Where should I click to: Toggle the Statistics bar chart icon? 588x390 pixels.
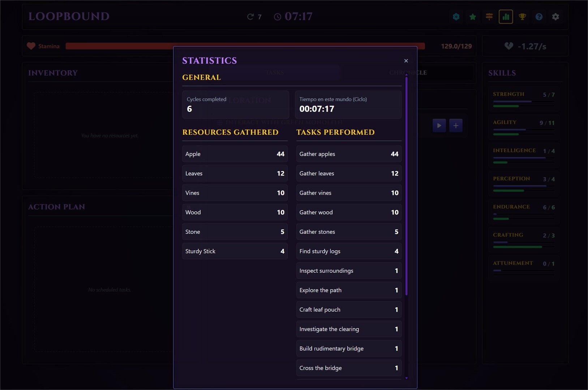pyautogui.click(x=506, y=17)
